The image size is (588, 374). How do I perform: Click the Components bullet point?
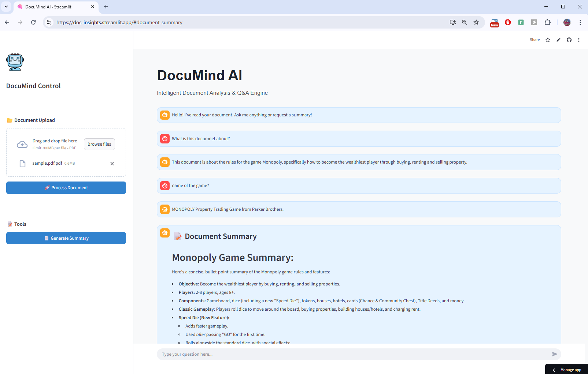(x=322, y=301)
